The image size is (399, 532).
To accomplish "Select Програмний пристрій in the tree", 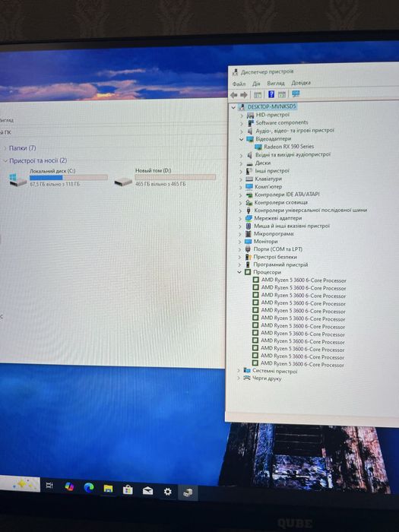I will click(280, 264).
